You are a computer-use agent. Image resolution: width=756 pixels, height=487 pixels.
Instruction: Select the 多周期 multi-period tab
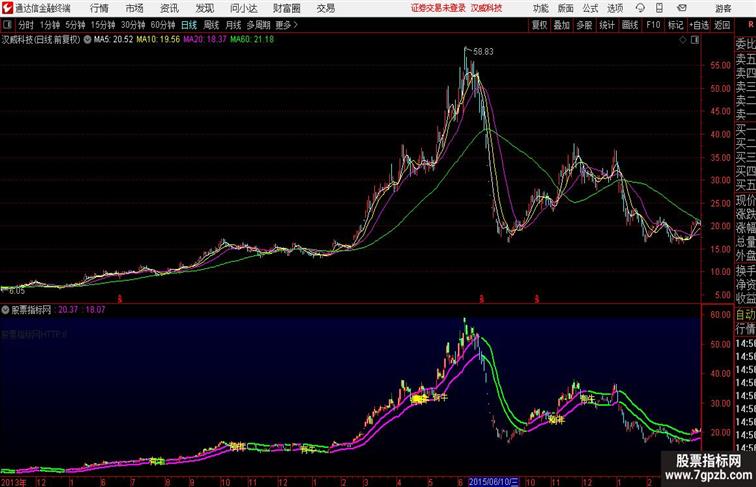258,25
